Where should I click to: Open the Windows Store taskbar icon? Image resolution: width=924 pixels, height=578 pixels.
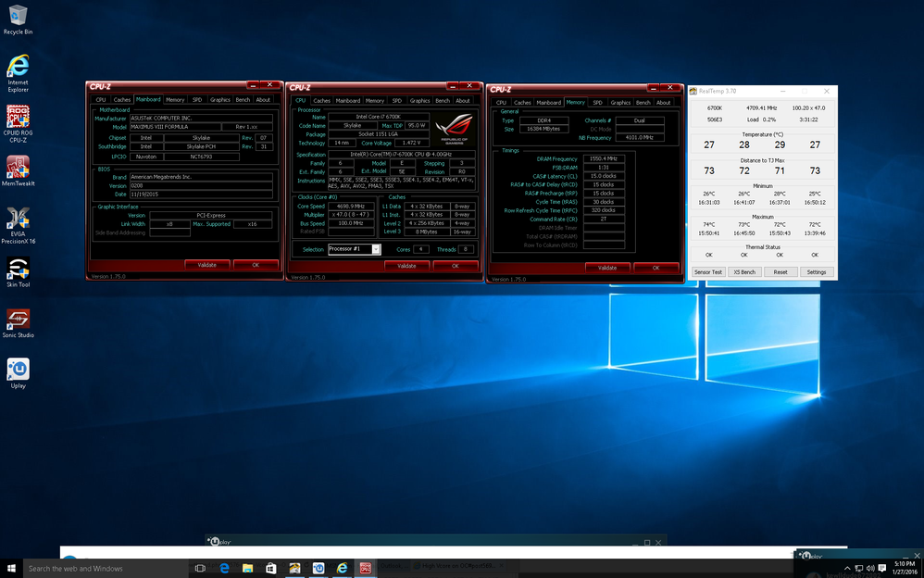[x=271, y=568]
